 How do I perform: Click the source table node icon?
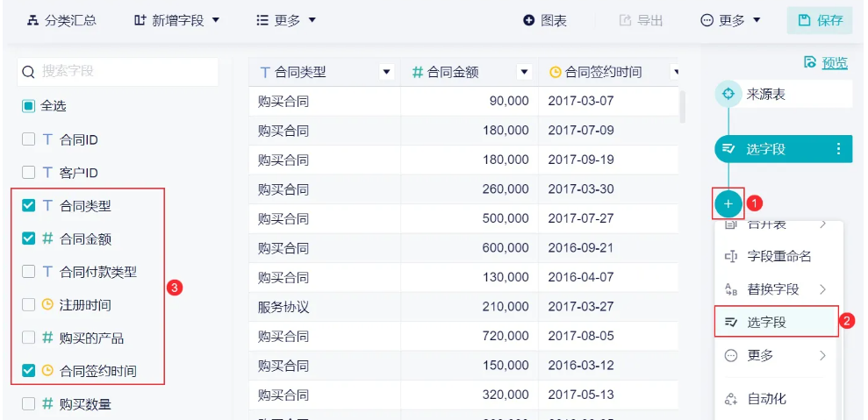[728, 94]
